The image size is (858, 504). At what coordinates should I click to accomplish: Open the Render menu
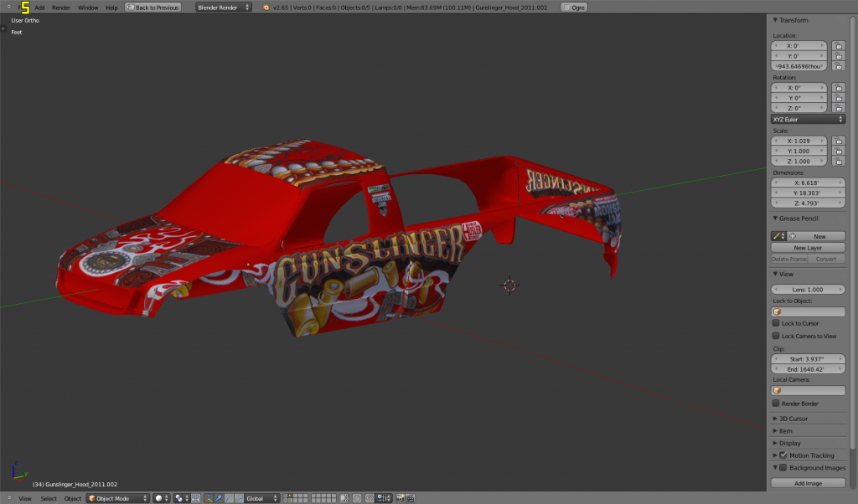pos(60,8)
